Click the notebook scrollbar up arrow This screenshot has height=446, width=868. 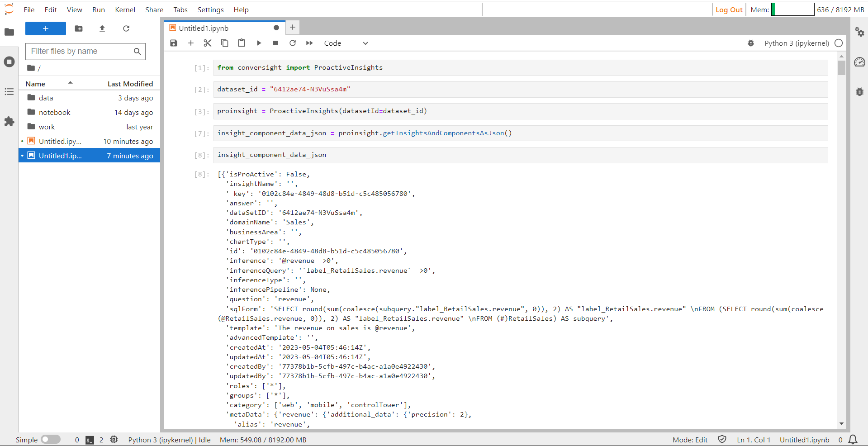coord(841,57)
